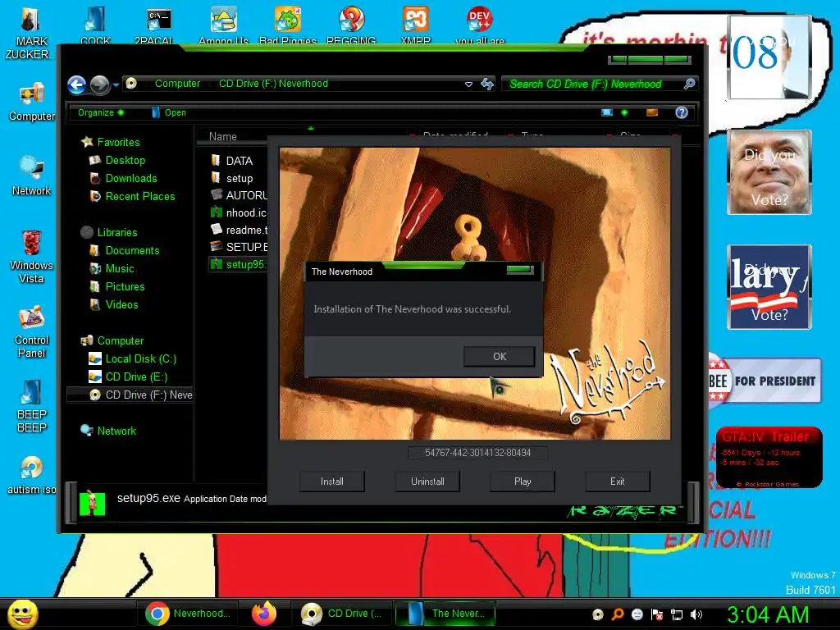Open Explorer help icon
This screenshot has height=630, width=840.
[x=682, y=112]
